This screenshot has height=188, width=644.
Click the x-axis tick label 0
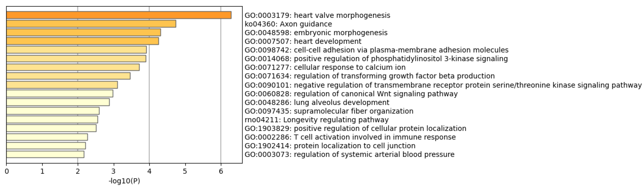coord(7,172)
